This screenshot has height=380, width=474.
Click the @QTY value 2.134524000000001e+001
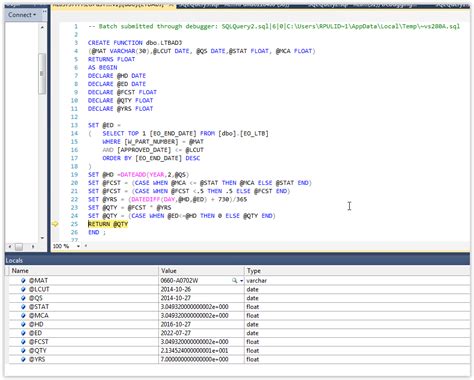[194, 351]
